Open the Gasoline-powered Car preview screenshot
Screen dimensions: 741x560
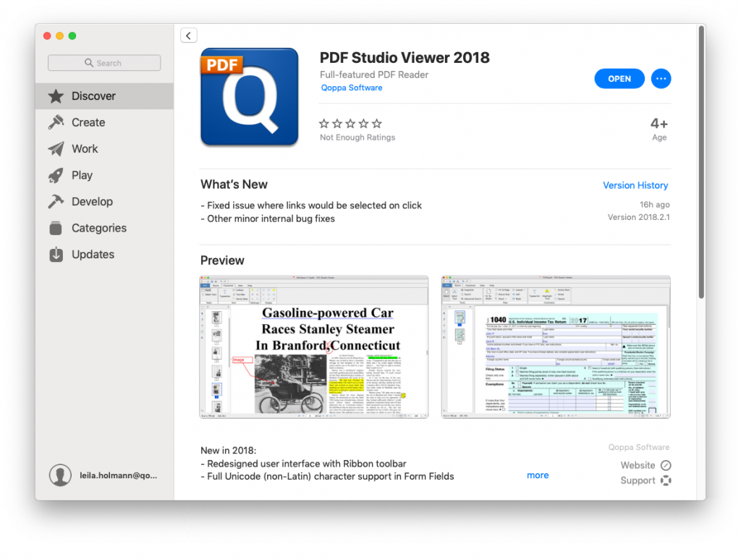tap(314, 347)
